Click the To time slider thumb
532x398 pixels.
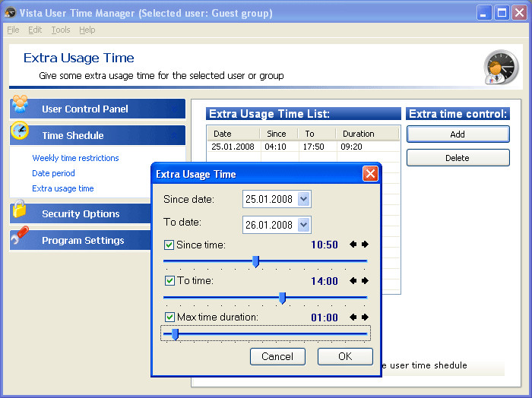(282, 298)
